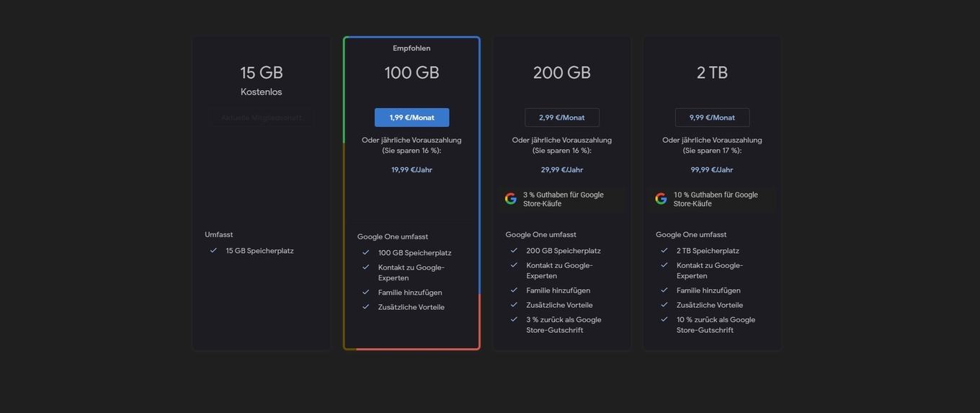980x413 pixels.
Task: Click checkmark beside Zusätzliche Vorteile in 100 GB card
Action: tap(365, 306)
